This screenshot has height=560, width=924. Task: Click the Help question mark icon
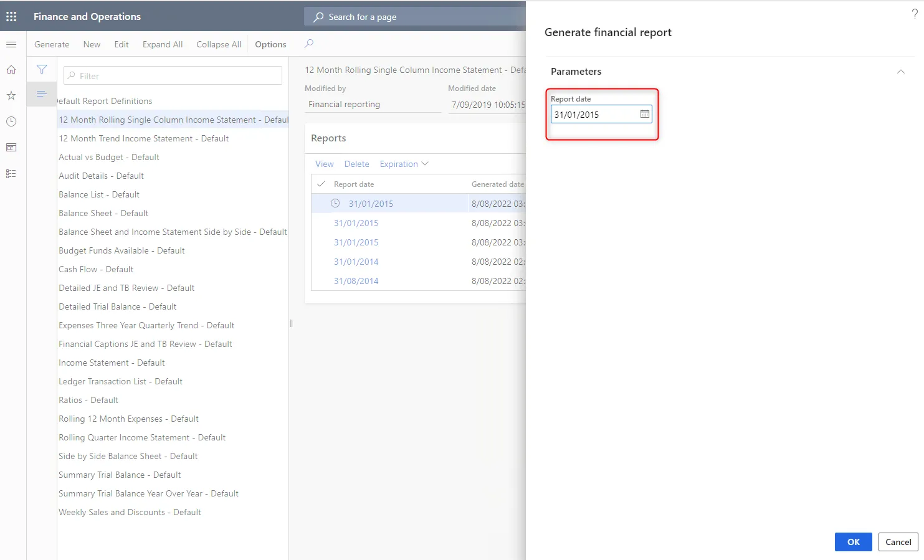click(x=914, y=12)
